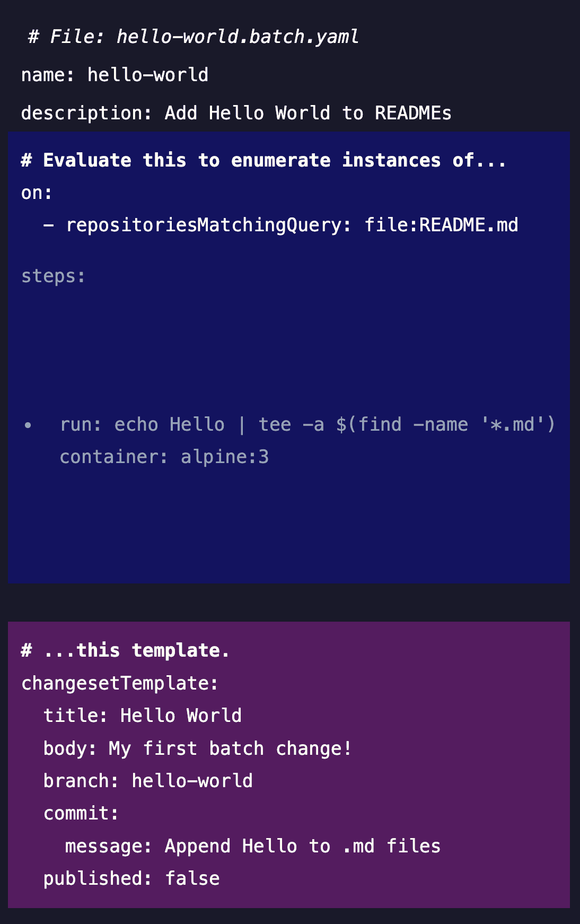Click the body: My first batch change line
Image resolution: width=580 pixels, height=924 pixels.
click(198, 748)
